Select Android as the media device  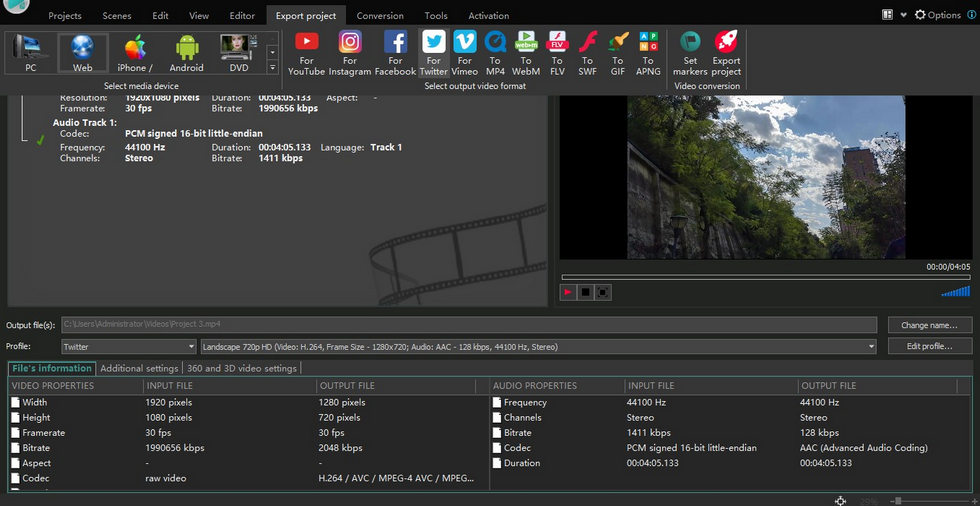point(186,54)
